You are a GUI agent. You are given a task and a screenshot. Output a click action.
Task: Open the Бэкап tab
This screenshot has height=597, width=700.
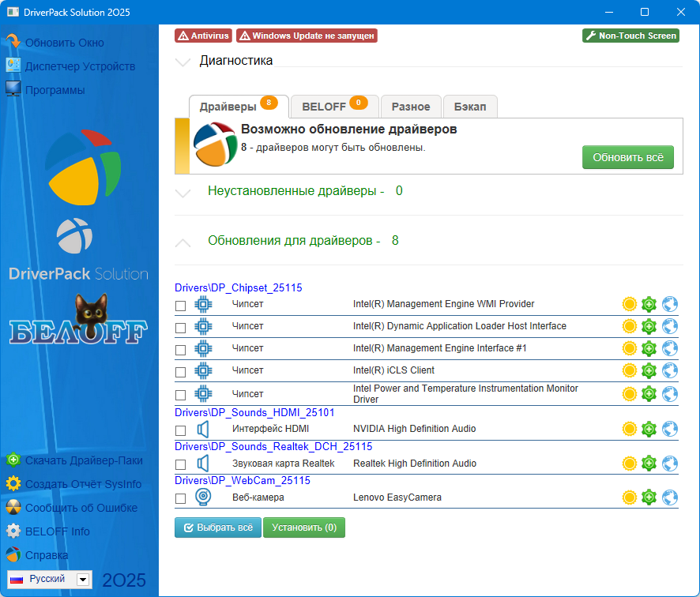(470, 107)
